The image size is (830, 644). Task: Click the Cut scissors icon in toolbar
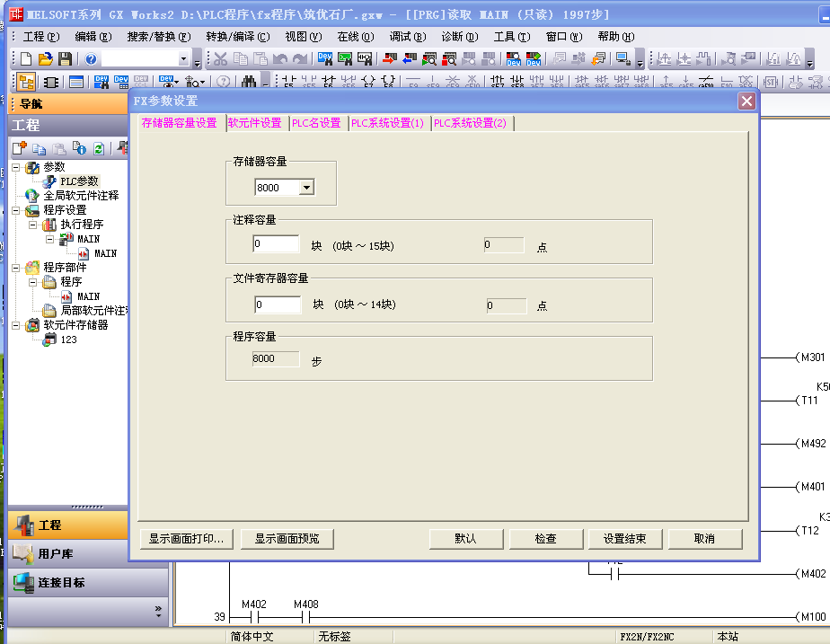(220, 59)
